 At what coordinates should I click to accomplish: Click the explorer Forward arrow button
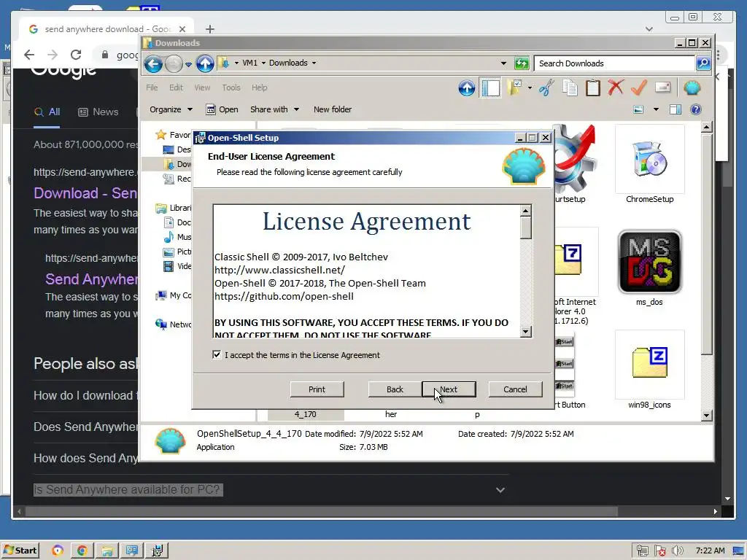tap(174, 63)
